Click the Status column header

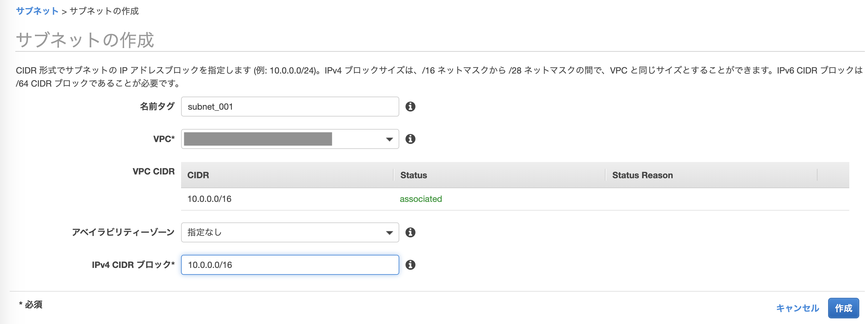(x=413, y=175)
